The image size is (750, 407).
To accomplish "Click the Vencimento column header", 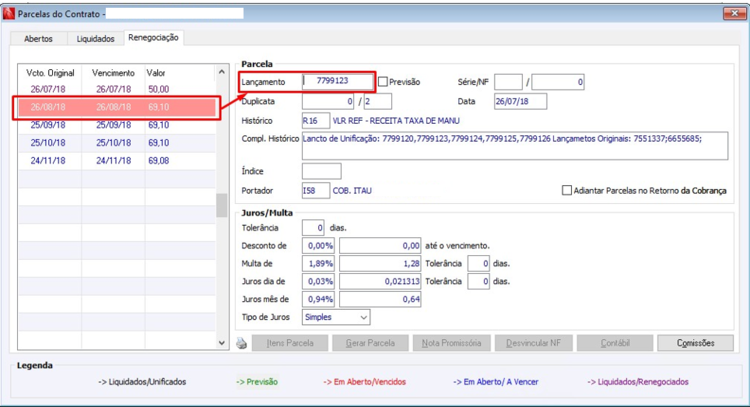I will [x=113, y=73].
